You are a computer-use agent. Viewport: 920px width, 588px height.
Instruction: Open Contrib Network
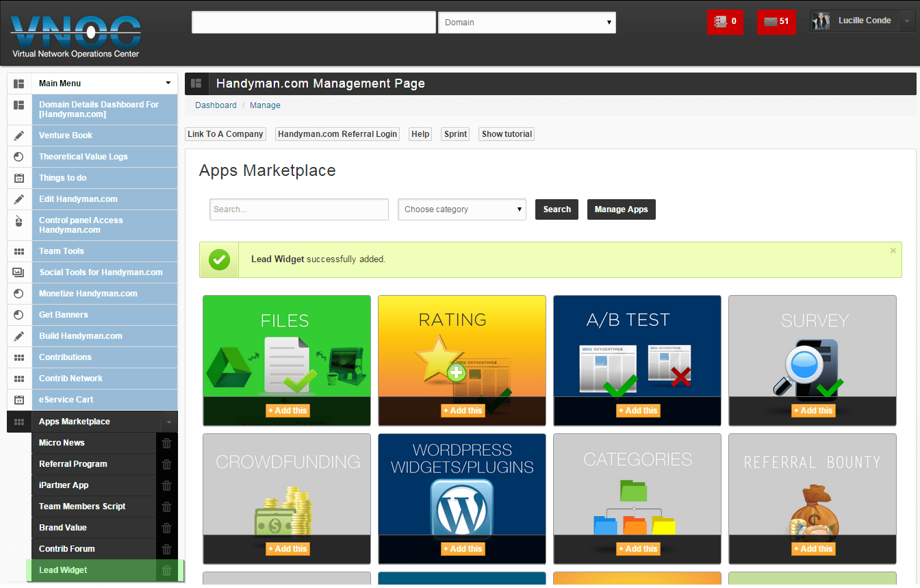pos(105,379)
